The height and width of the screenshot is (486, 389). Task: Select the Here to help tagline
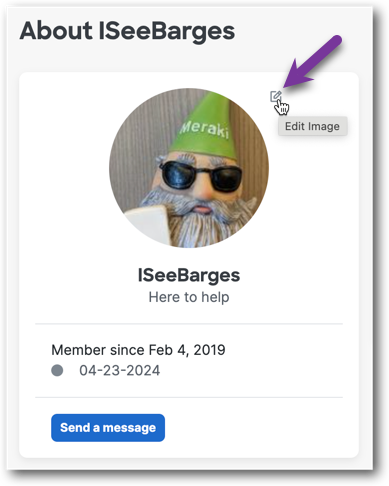(189, 297)
